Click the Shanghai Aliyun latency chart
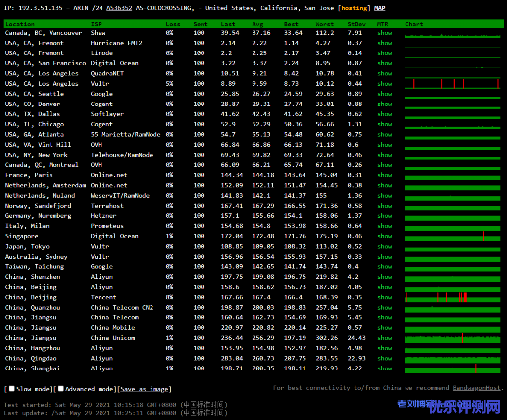The width and height of the screenshot is (507, 420). click(x=452, y=368)
